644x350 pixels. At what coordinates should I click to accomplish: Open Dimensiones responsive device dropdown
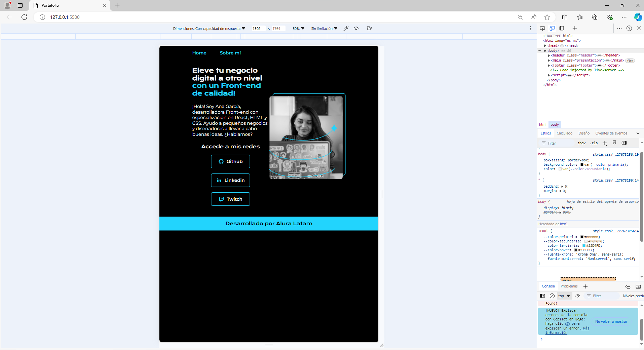point(209,29)
